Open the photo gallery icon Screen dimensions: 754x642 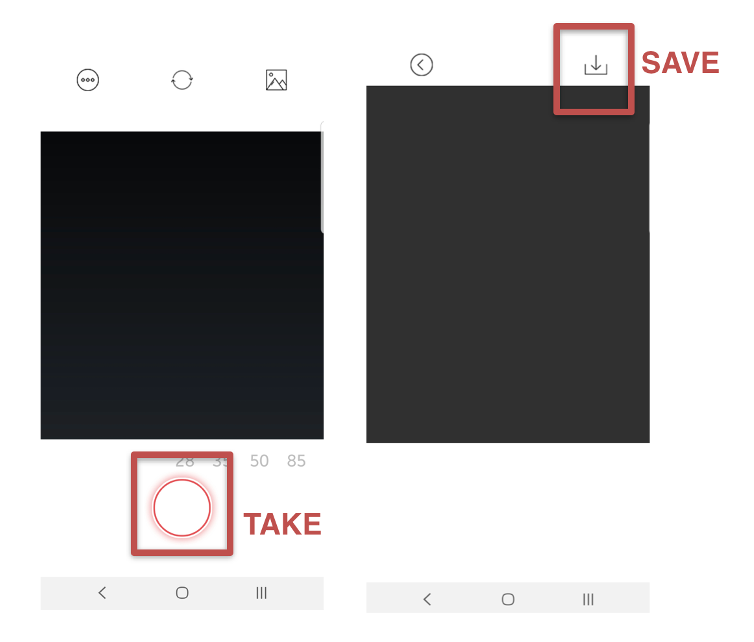(276, 80)
